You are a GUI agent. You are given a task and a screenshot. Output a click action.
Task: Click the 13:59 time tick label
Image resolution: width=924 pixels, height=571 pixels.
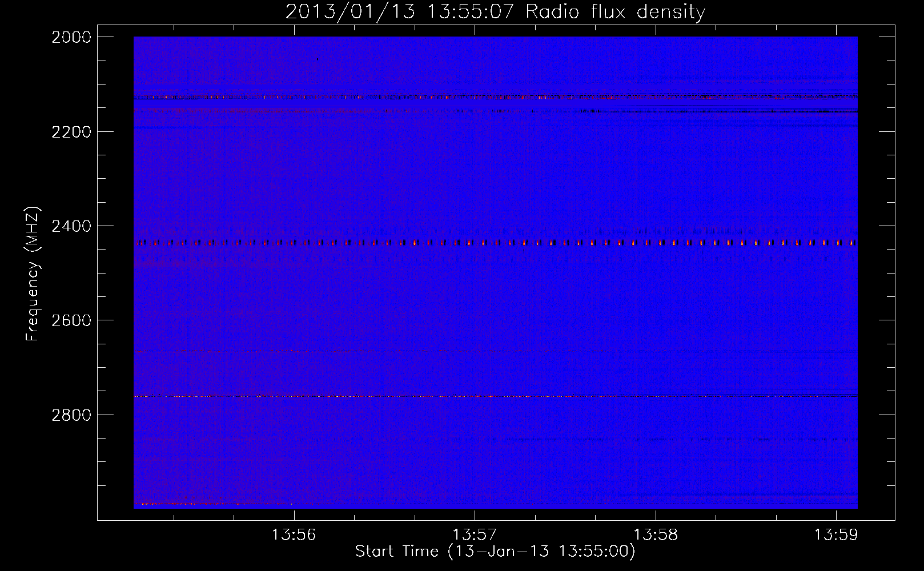[x=836, y=535]
